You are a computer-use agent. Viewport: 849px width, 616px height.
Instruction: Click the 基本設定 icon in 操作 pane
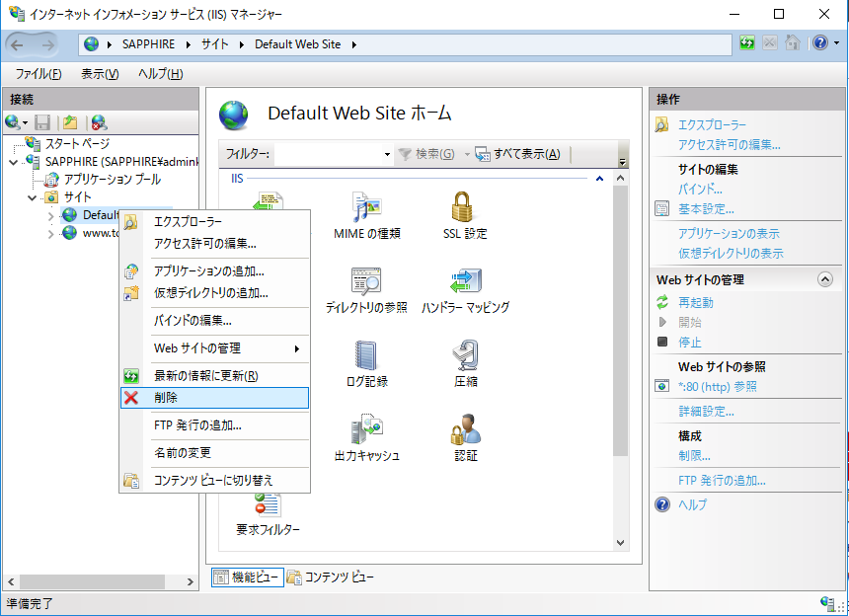661,209
